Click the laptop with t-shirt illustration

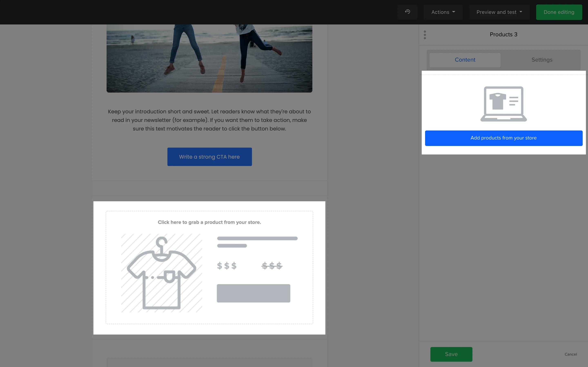503,104
